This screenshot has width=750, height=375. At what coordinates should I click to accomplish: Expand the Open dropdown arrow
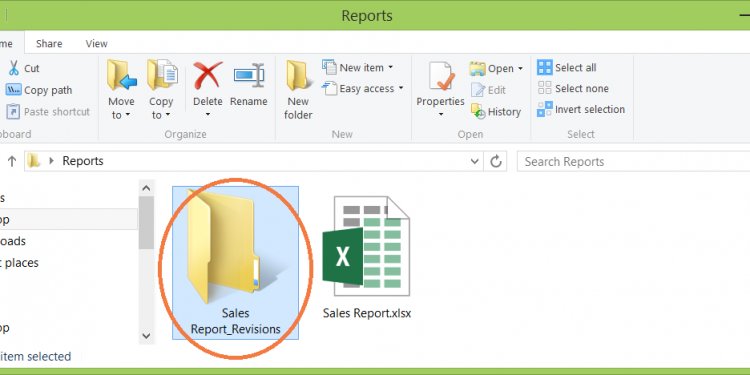point(520,69)
